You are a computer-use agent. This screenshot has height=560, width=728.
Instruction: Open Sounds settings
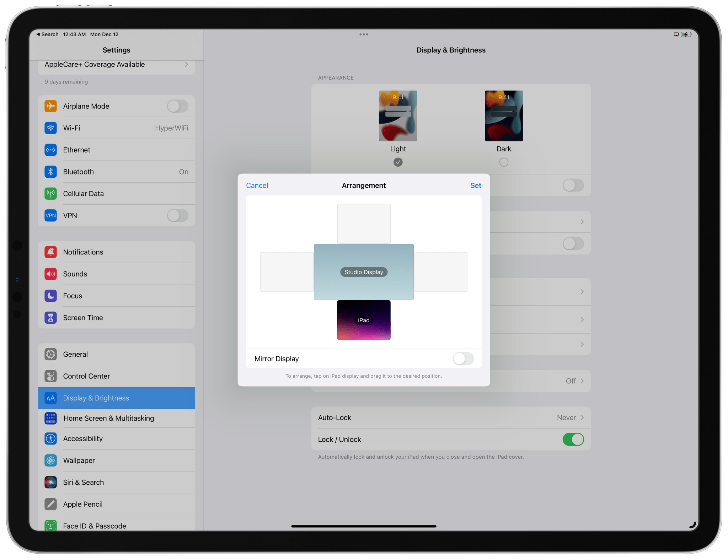coord(116,274)
